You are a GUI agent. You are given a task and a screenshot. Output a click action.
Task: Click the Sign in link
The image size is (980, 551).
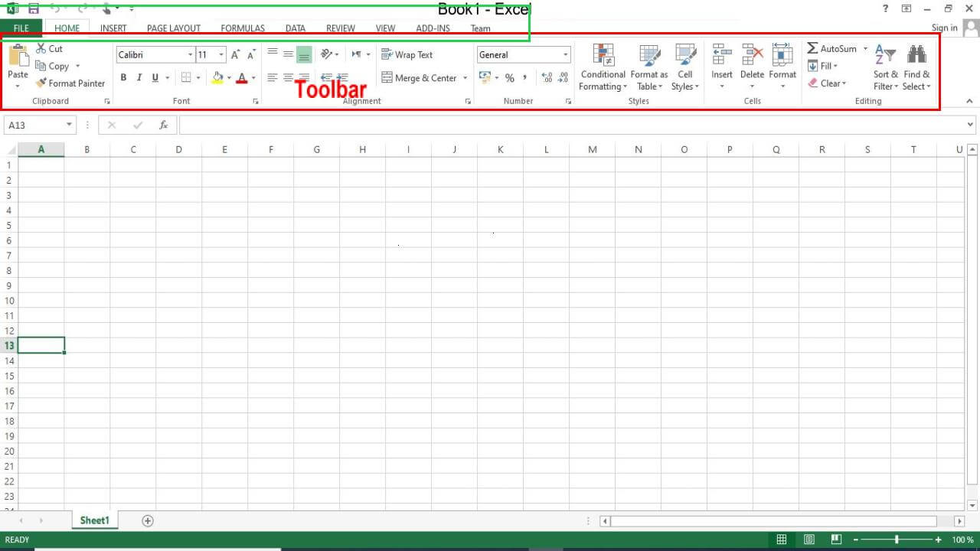(x=944, y=28)
